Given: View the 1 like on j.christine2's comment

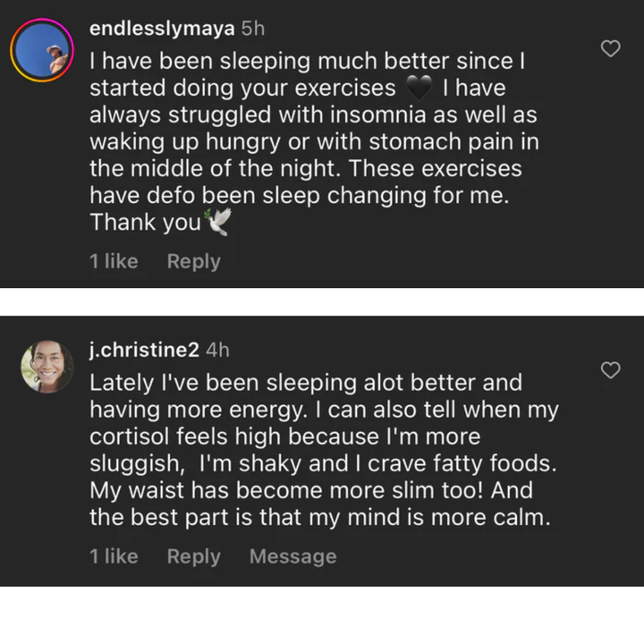Looking at the screenshot, I should click(x=114, y=556).
